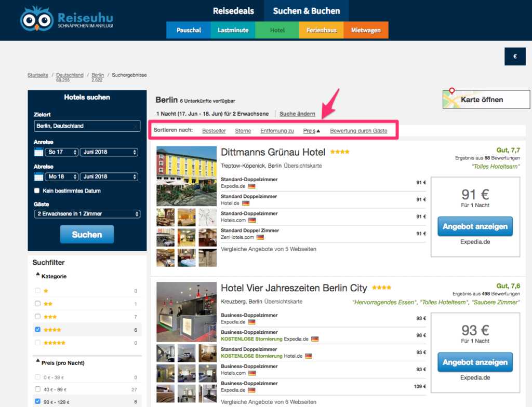Open the Reisedeals menu tab
Viewport: 532px width, 407px height.
[x=233, y=11]
